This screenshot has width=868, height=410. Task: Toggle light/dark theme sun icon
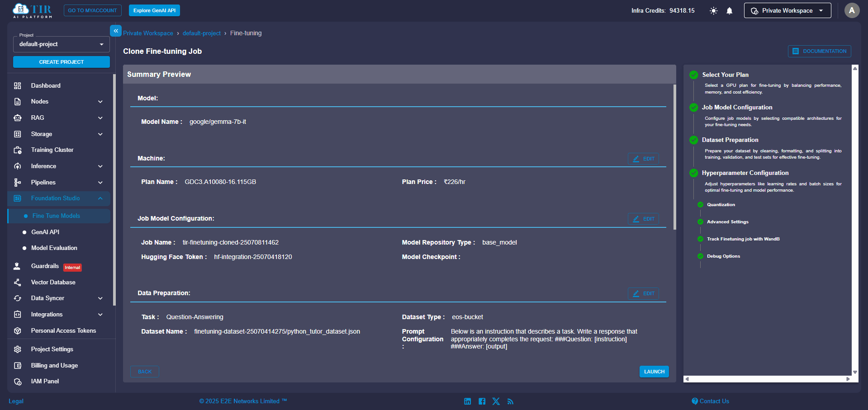(x=714, y=11)
